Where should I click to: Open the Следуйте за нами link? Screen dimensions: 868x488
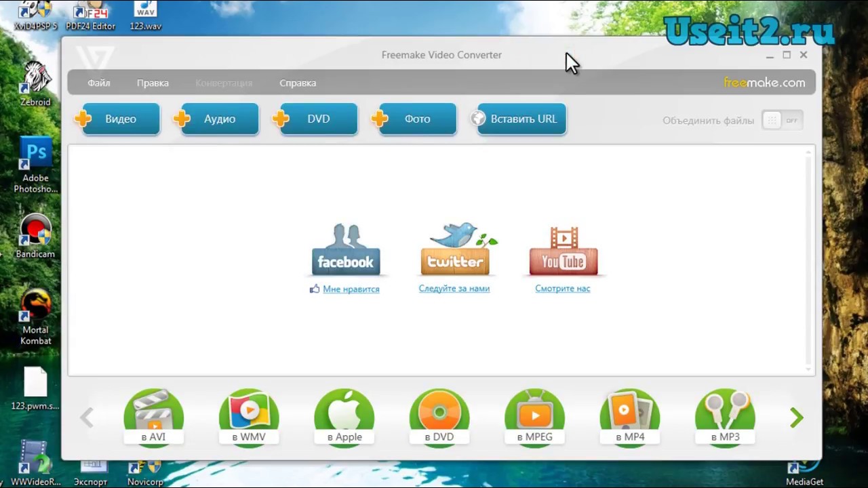point(454,288)
